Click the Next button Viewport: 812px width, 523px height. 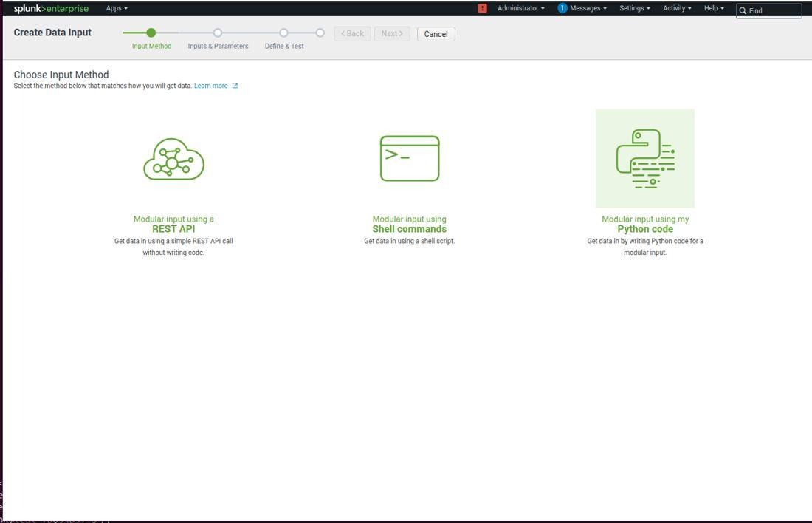tap(392, 34)
